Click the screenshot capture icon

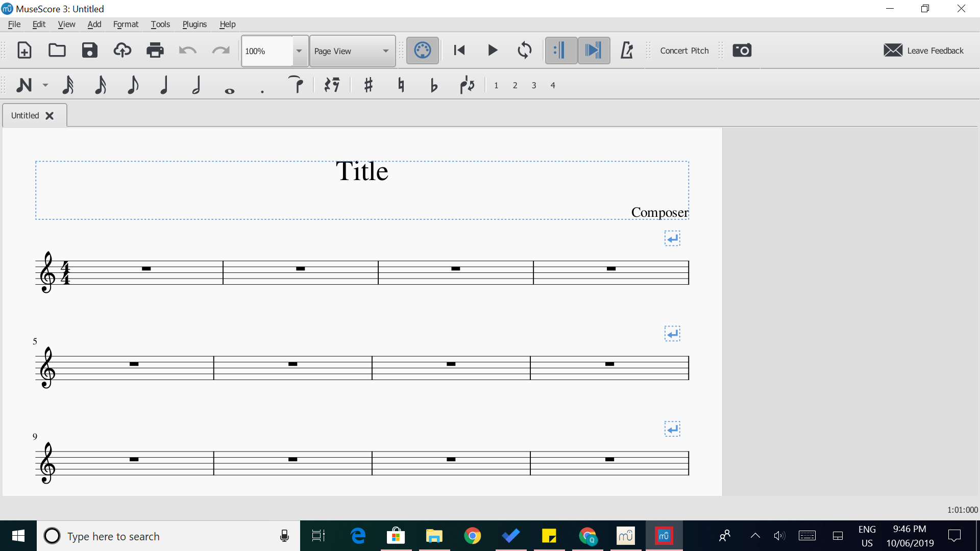[x=742, y=51]
